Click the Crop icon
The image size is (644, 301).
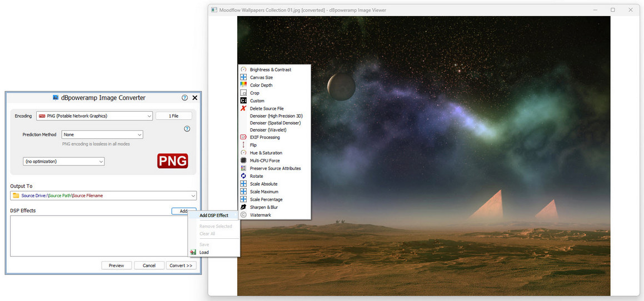click(243, 93)
